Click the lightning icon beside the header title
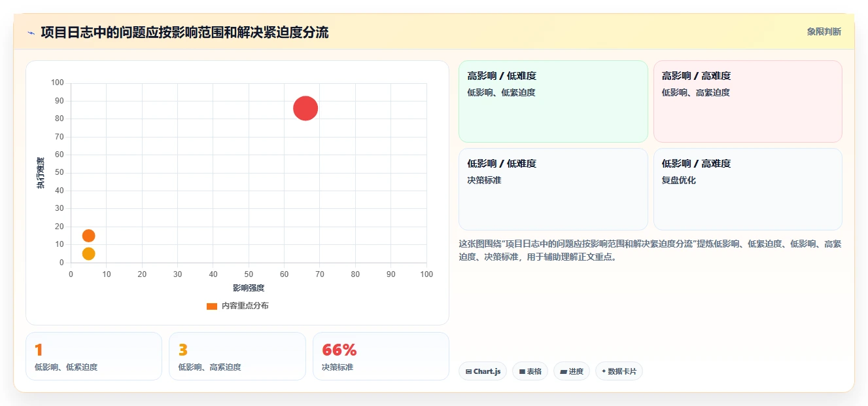 coord(31,32)
